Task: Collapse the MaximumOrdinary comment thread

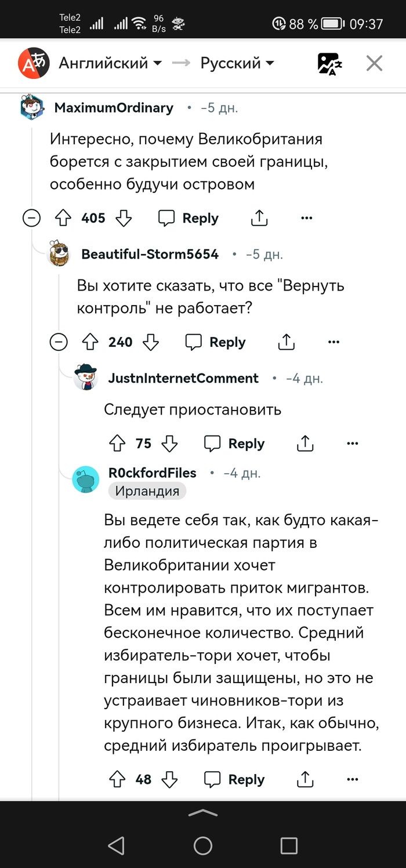Action: (x=31, y=219)
